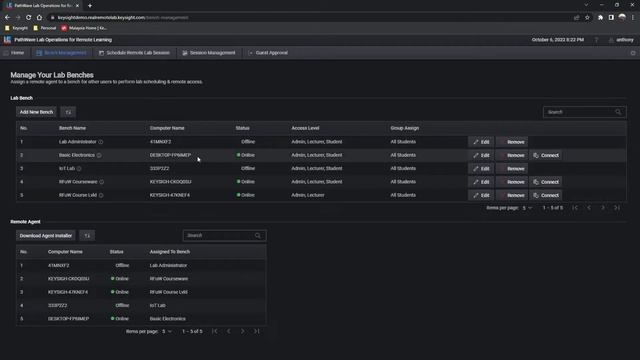Go to last page of Remote Agent table
The image size is (640, 360).
257,331
